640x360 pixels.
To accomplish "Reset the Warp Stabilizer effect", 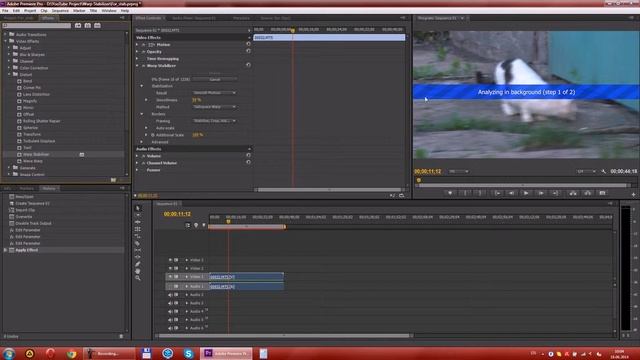I will [x=248, y=65].
